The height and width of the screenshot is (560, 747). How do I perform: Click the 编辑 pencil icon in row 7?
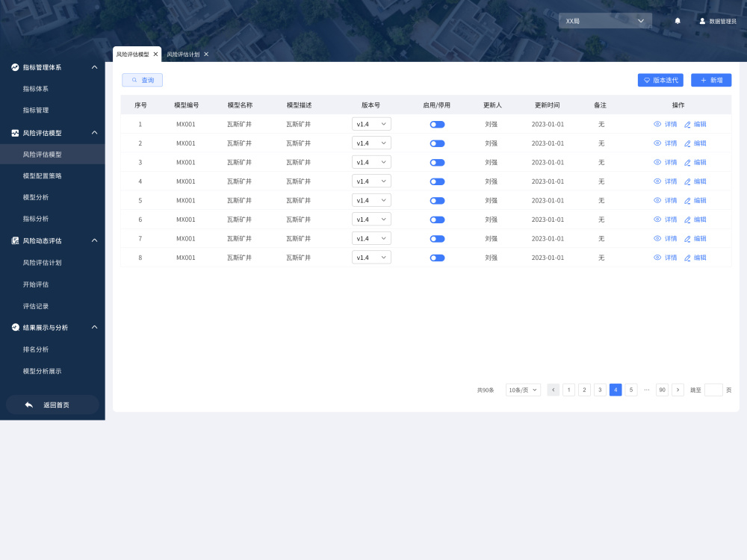click(687, 239)
